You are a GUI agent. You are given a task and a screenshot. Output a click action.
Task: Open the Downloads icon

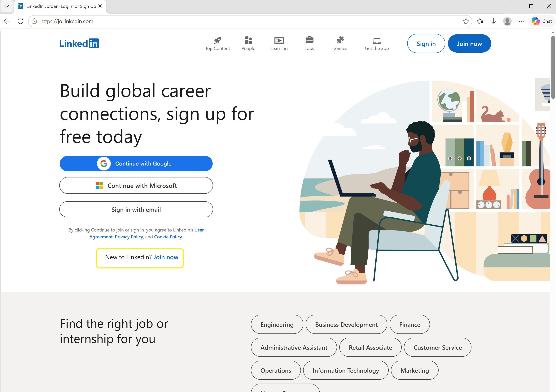click(493, 21)
